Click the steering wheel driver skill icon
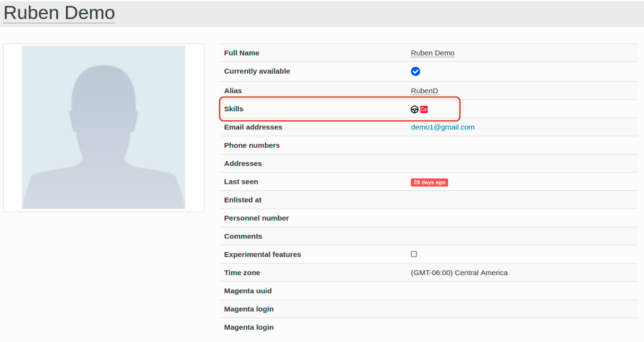The image size is (644, 342). (415, 109)
